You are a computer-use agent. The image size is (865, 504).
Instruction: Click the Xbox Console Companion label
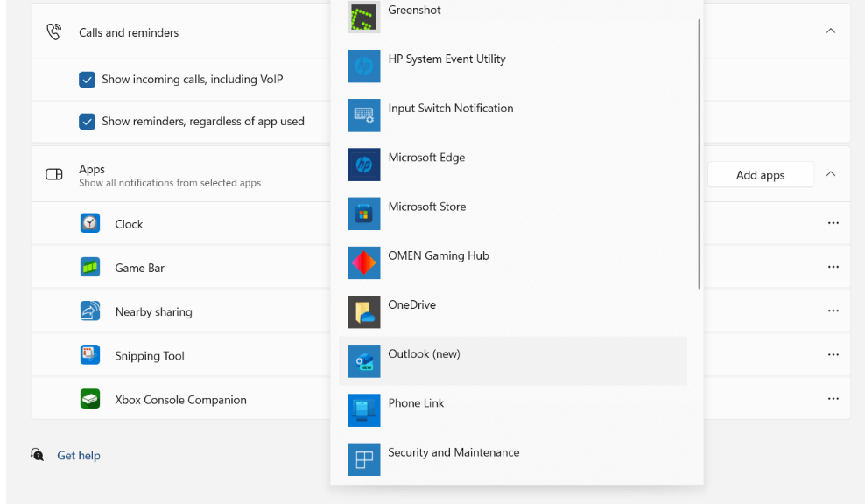coord(181,400)
